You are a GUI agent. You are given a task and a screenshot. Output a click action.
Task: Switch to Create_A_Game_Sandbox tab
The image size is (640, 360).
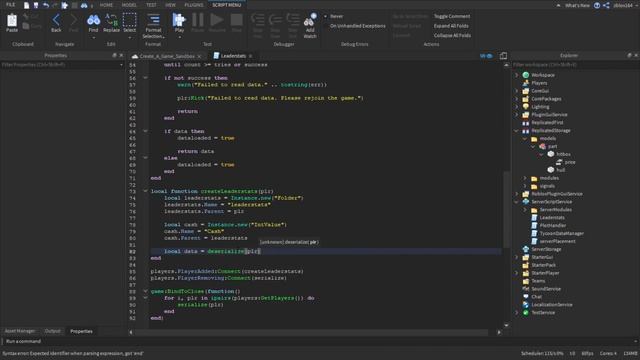pos(167,56)
